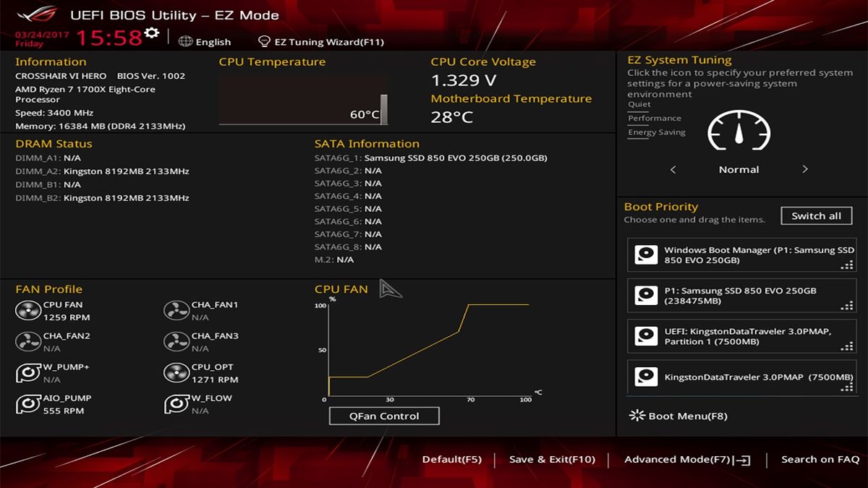Image resolution: width=868 pixels, height=488 pixels.
Task: Choose the Quiet tuning option
Action: click(x=639, y=105)
